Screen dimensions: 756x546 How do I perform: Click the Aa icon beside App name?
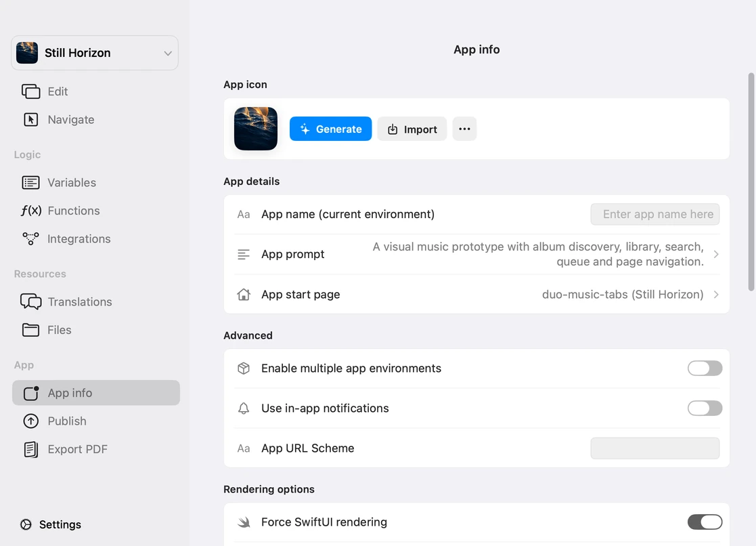(x=244, y=214)
